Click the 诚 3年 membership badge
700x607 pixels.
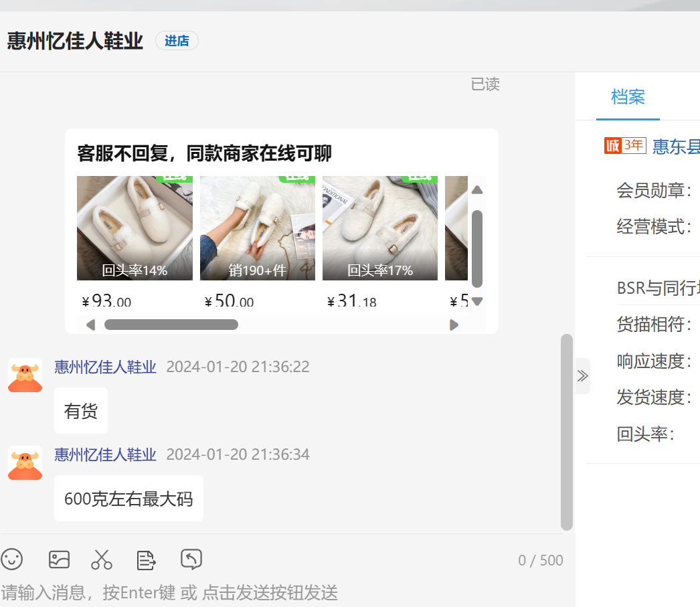(624, 145)
